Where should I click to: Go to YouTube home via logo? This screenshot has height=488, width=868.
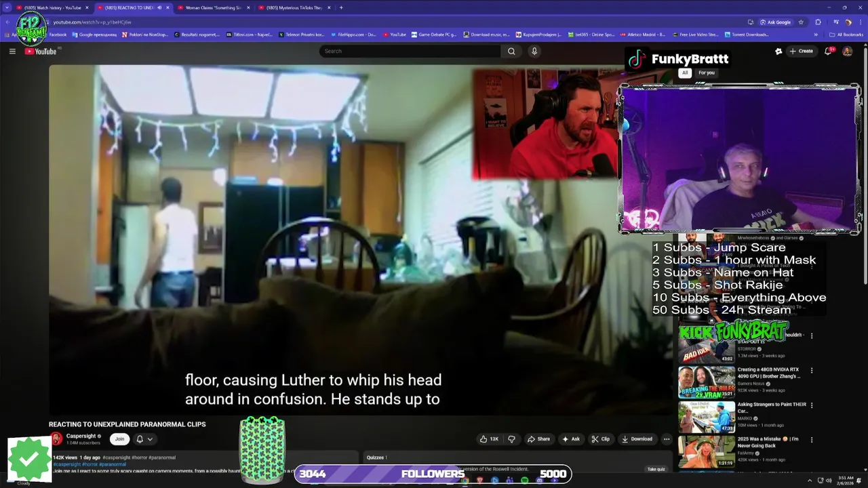[x=41, y=51]
